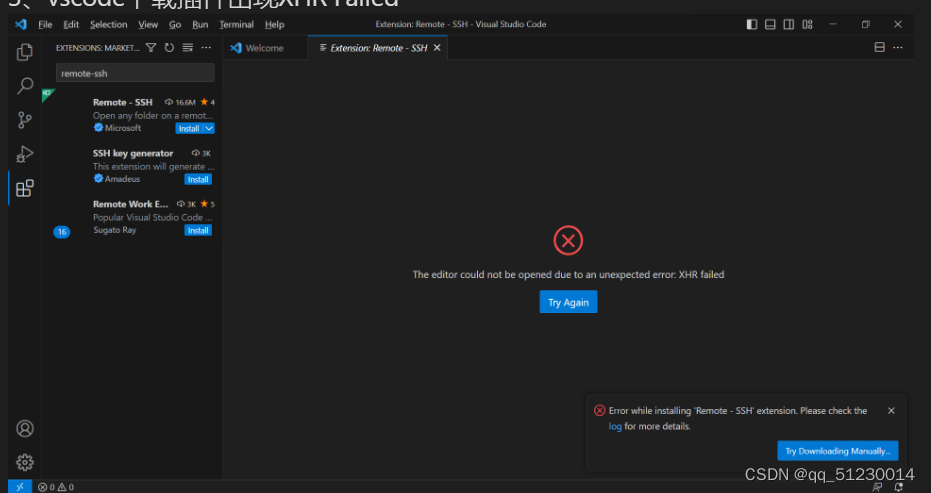This screenshot has width=931, height=493.
Task: Open Source Control view
Action: point(24,120)
